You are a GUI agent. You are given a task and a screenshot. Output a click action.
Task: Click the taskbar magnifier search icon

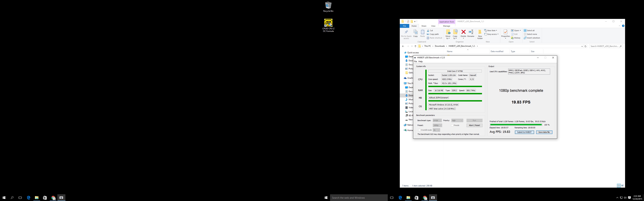(12, 197)
